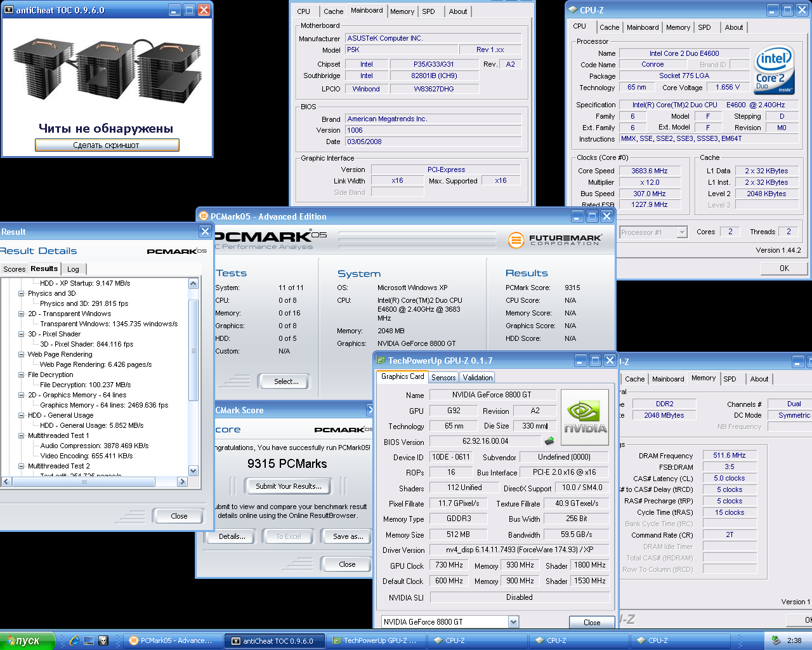Open the SPD tab in top-right CPU-Z window
This screenshot has height=650, width=812.
point(704,27)
